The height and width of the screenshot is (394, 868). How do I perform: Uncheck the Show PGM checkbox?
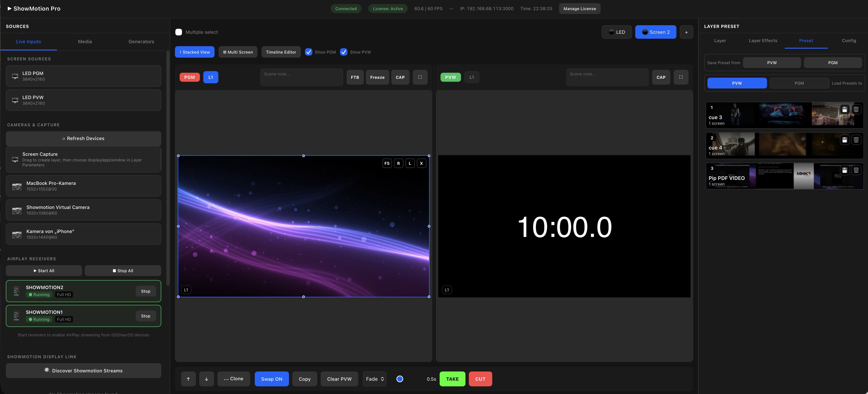309,52
